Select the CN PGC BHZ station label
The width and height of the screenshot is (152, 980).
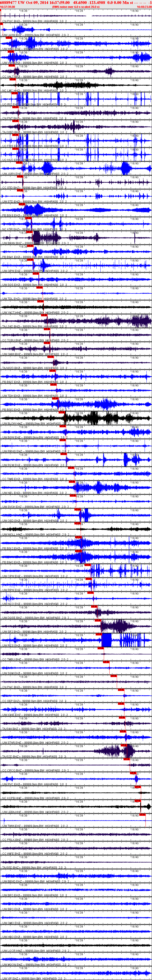(x=35, y=21)
